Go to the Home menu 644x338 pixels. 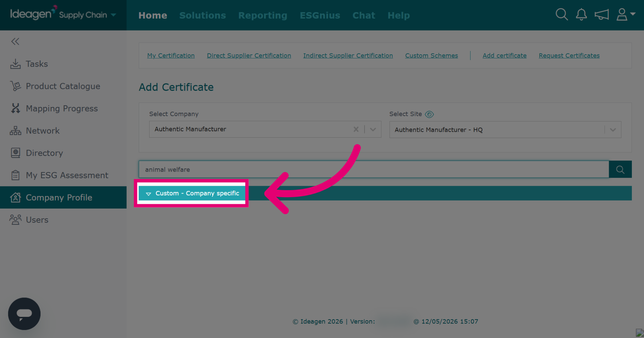[153, 15]
